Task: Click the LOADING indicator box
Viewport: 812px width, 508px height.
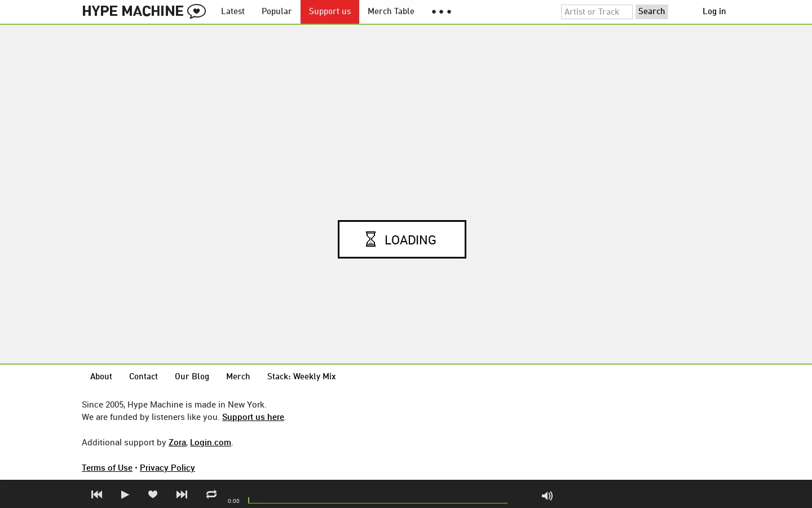Action: 402,239
